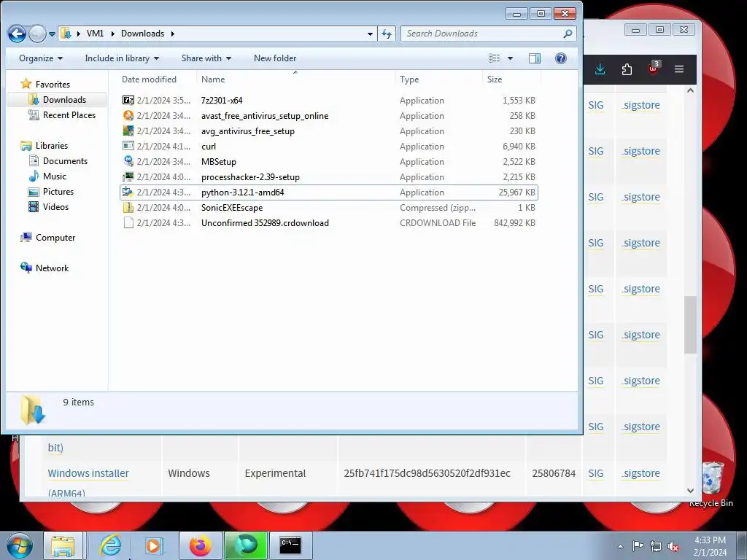
Task: Click the browser extensions puzzle icon
Action: [x=627, y=69]
